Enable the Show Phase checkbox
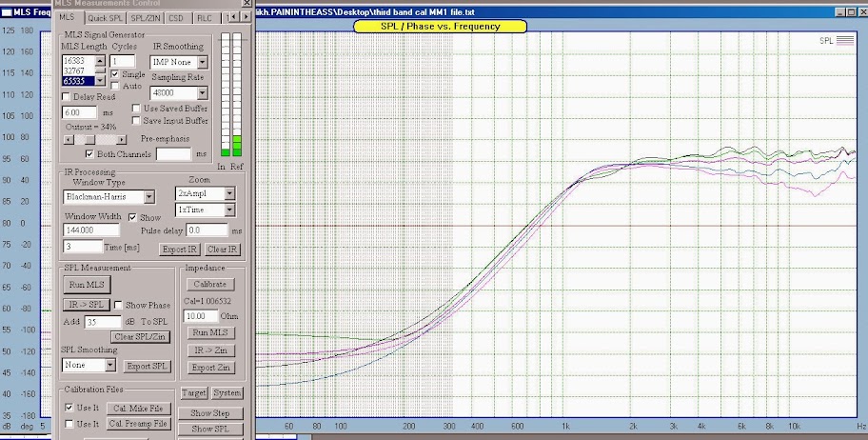The image size is (868, 440). coord(120,305)
